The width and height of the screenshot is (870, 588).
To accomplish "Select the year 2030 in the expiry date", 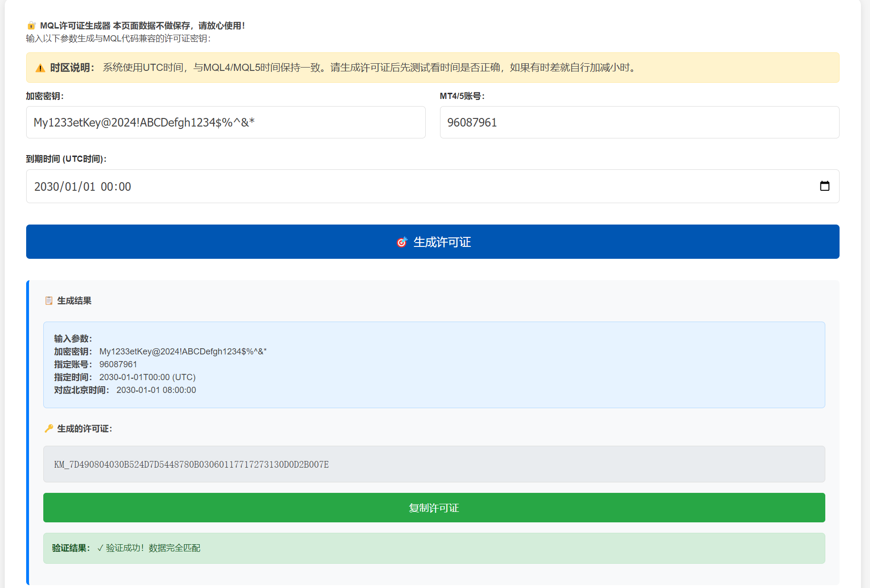I will coord(47,186).
